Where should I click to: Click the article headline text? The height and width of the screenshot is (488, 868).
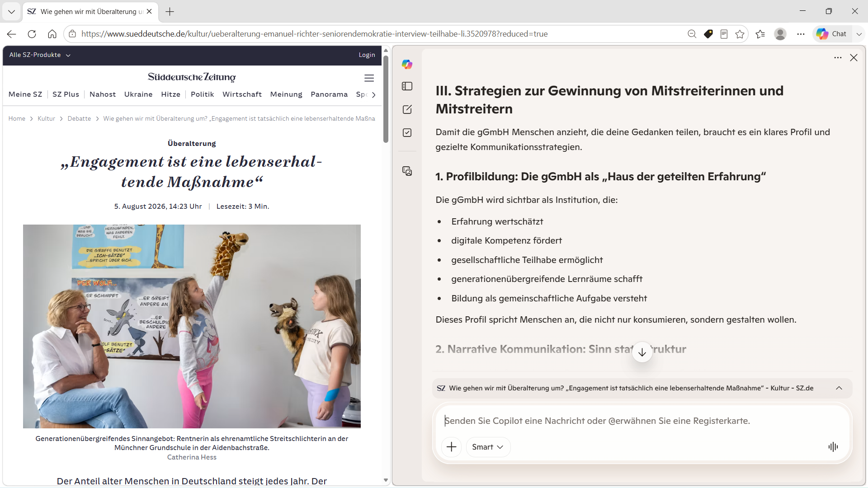point(192,172)
